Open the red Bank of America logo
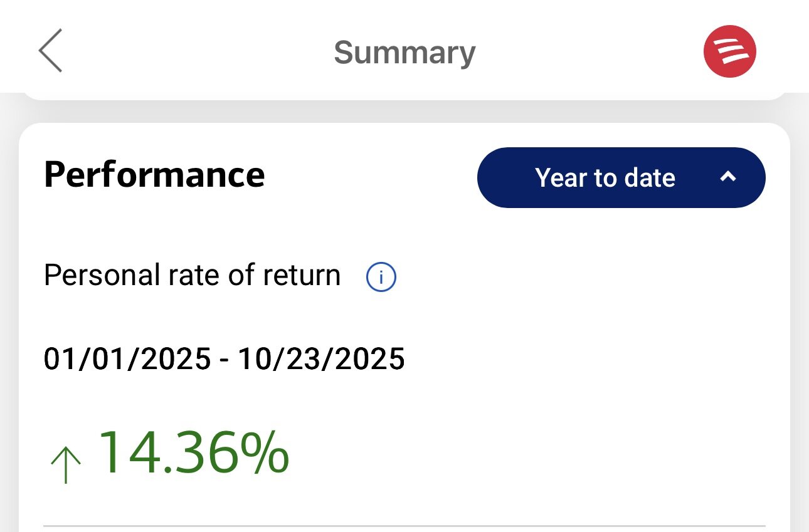Screen dimensions: 809x532 coord(729,51)
